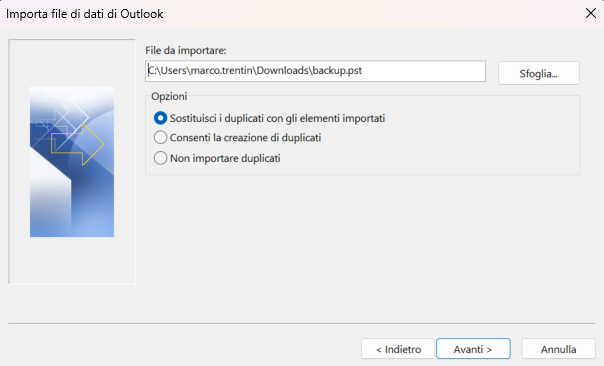Click the Sfoglia... browse button
The width and height of the screenshot is (604, 366).
(x=539, y=73)
